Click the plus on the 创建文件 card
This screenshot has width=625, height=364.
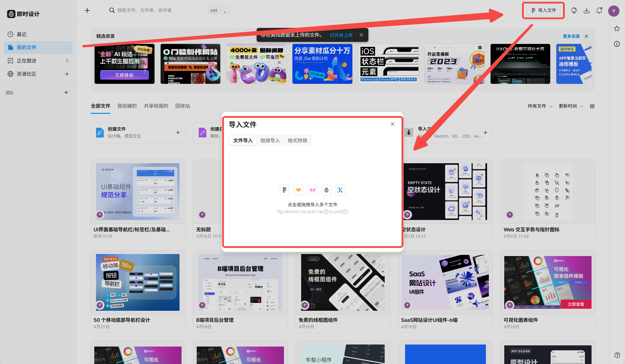(178, 133)
